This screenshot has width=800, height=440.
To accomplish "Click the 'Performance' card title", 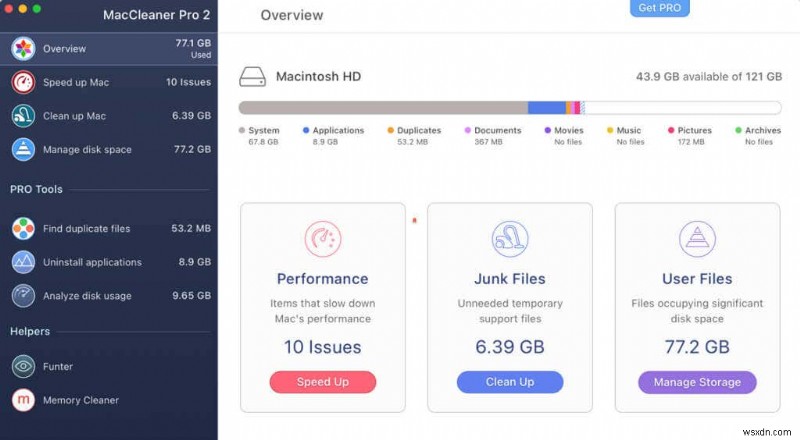I will click(x=322, y=279).
